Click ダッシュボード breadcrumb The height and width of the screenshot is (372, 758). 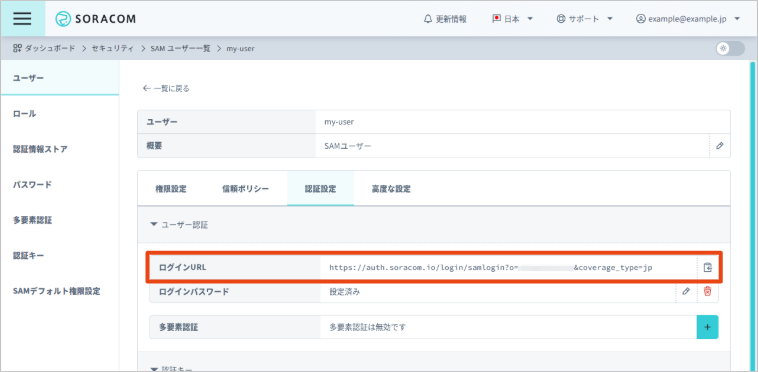pos(44,48)
